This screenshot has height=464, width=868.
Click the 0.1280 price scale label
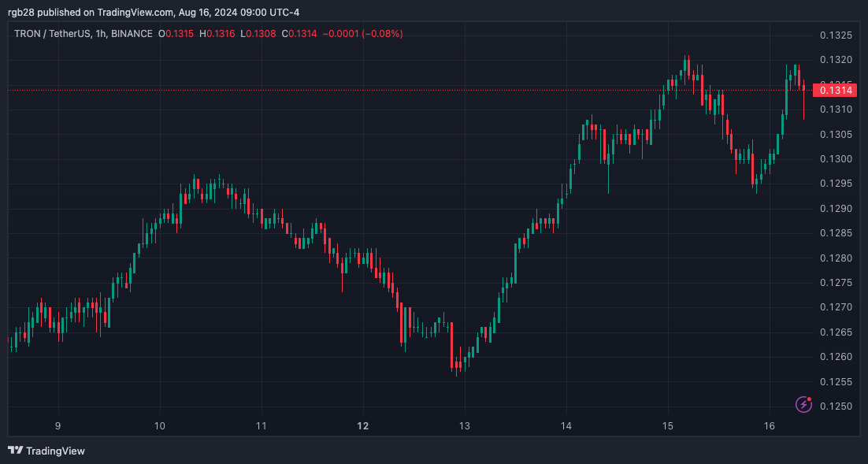(836, 258)
